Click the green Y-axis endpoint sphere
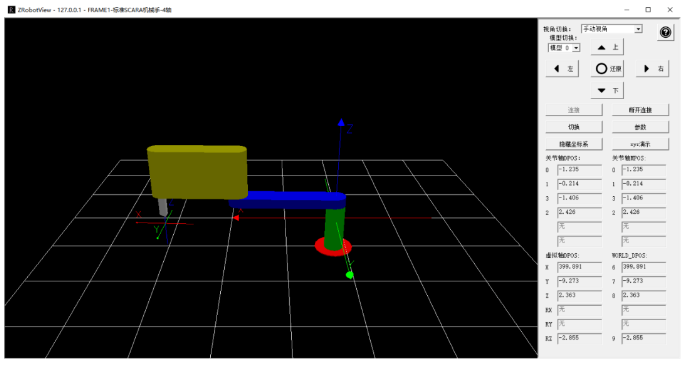 (x=349, y=275)
